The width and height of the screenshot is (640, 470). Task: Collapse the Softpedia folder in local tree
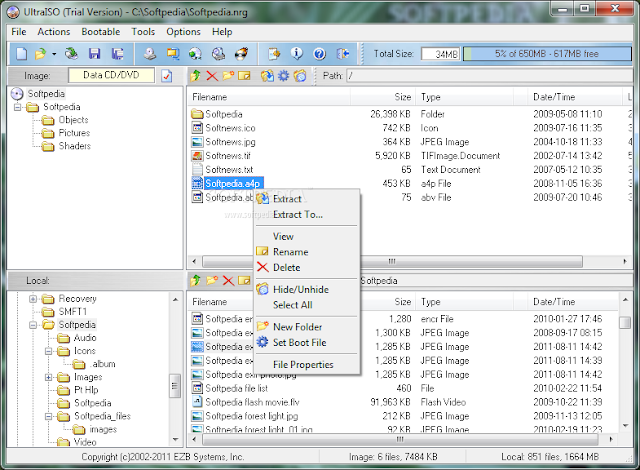click(x=33, y=325)
